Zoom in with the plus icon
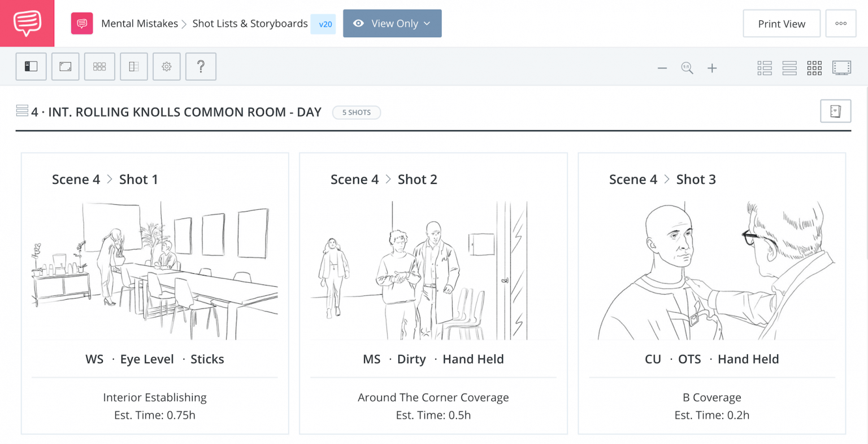868x444 pixels. click(712, 68)
